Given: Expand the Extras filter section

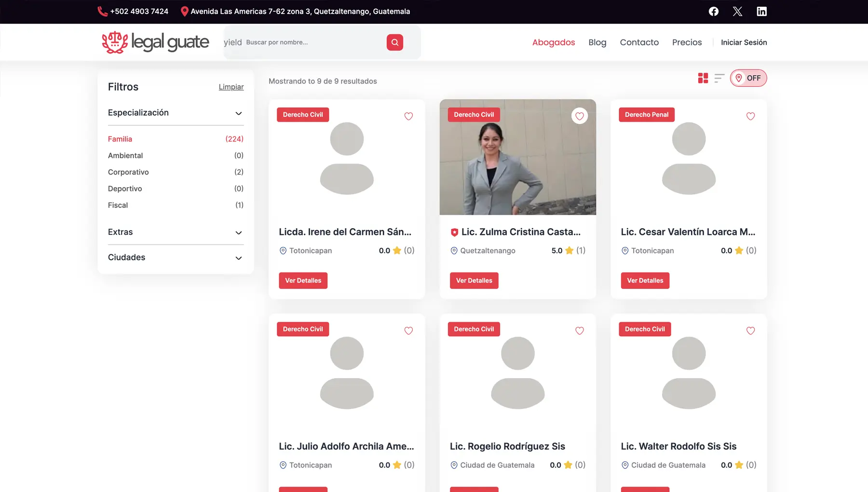Looking at the screenshot, I should point(238,232).
